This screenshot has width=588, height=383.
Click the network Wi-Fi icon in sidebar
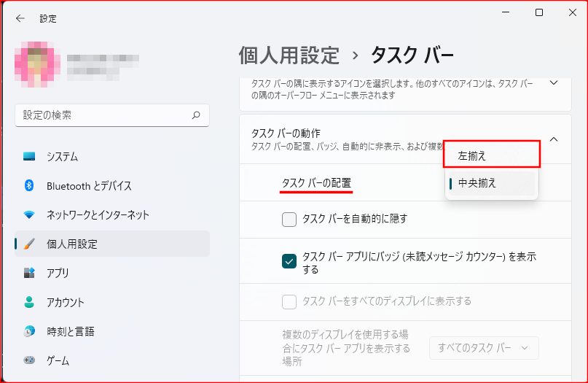coord(29,215)
